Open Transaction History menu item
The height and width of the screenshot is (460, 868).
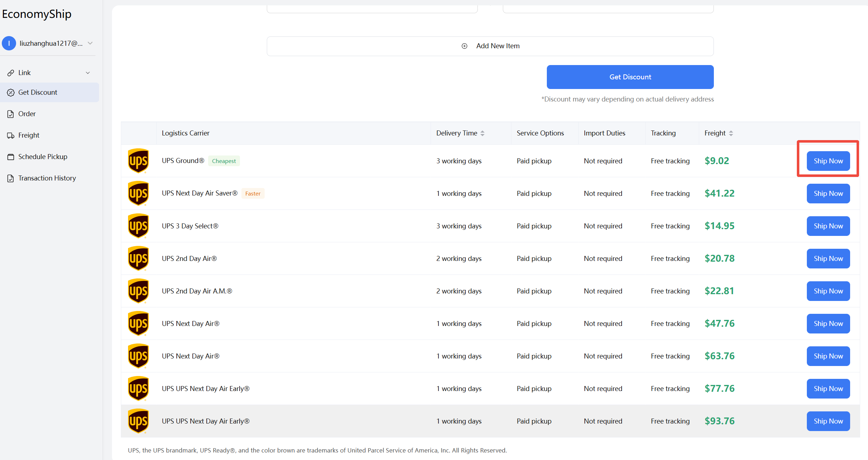point(47,178)
